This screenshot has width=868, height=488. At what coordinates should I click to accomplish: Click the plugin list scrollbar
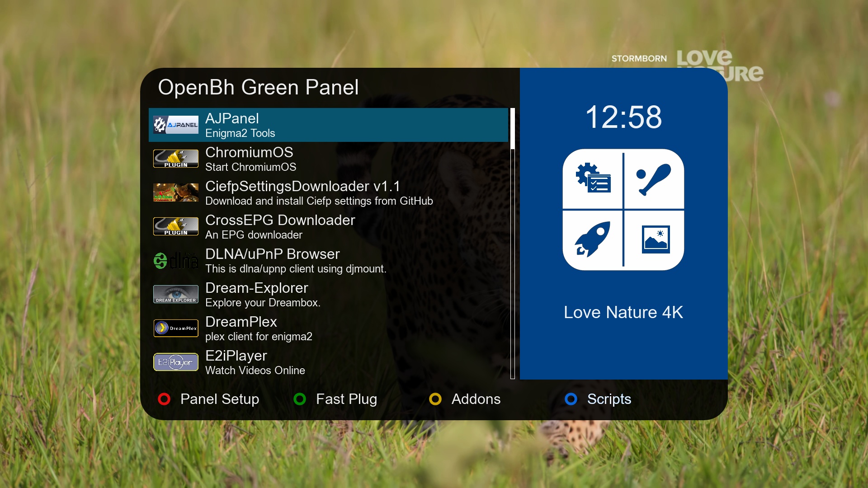513,244
